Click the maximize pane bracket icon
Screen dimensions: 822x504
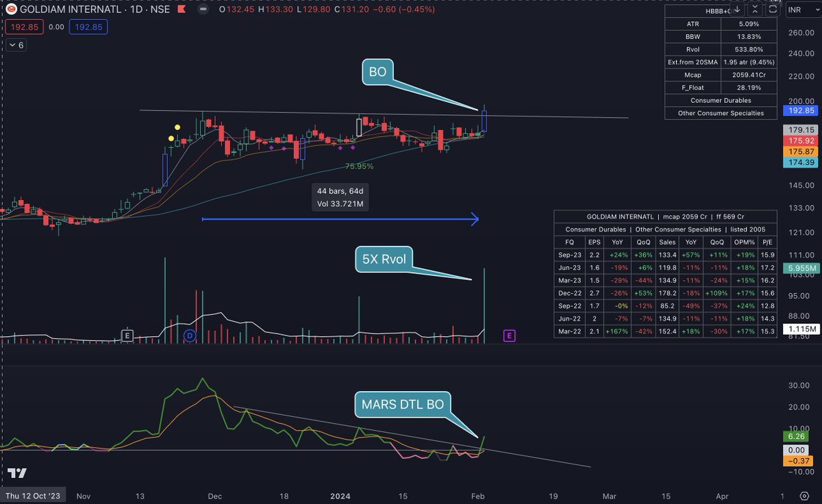(773, 10)
